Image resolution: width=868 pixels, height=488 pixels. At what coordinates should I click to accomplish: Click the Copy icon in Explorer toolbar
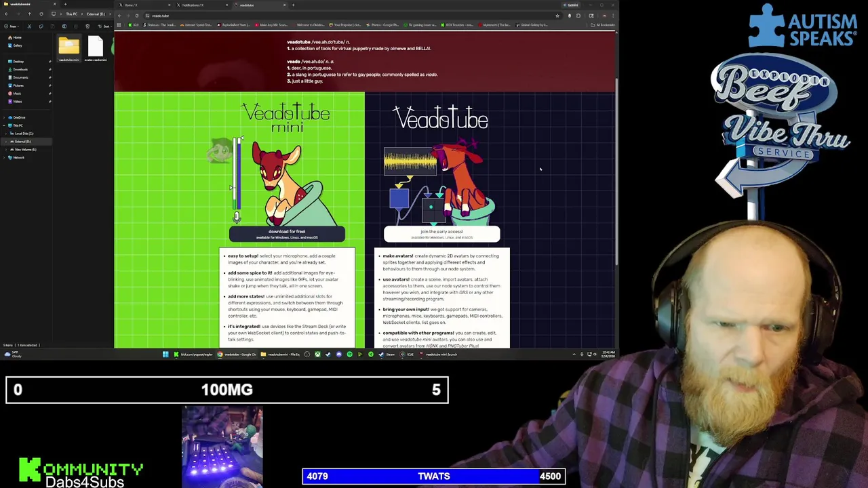tap(41, 26)
